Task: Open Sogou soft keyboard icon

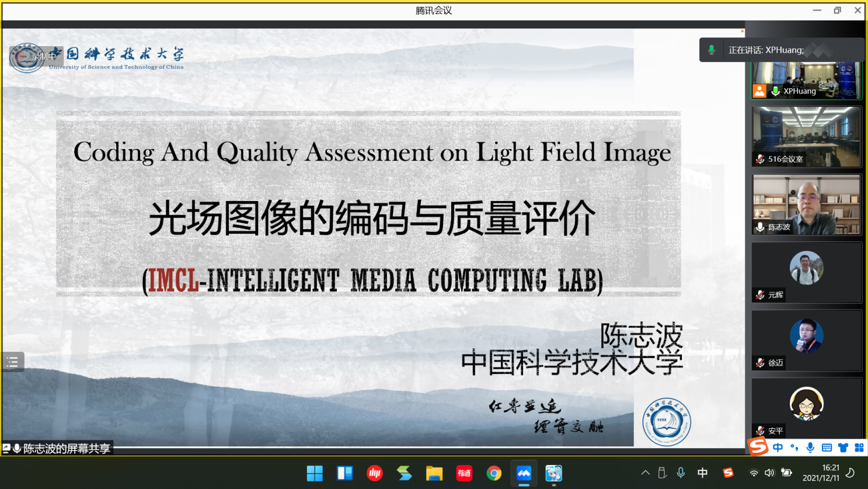Action: tap(827, 448)
